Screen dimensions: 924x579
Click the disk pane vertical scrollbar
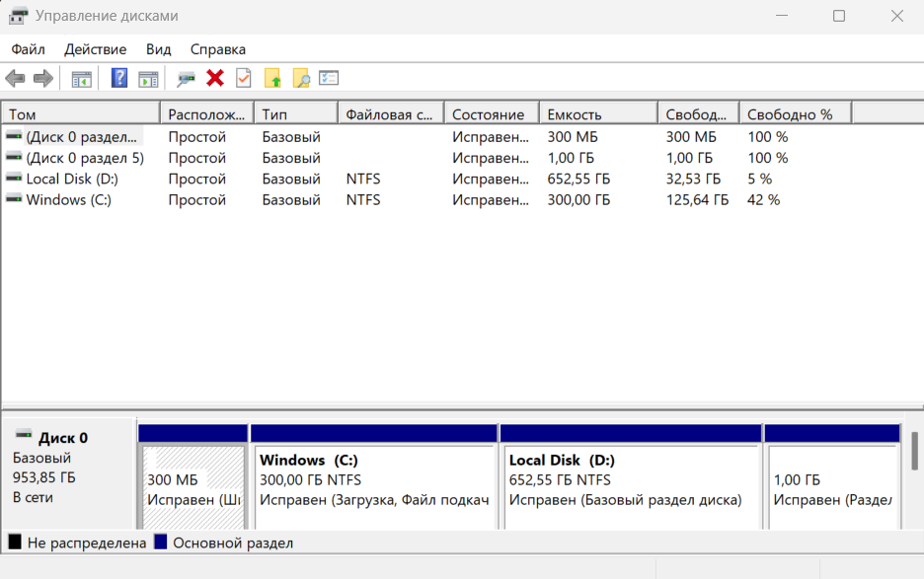pyautogui.click(x=914, y=450)
